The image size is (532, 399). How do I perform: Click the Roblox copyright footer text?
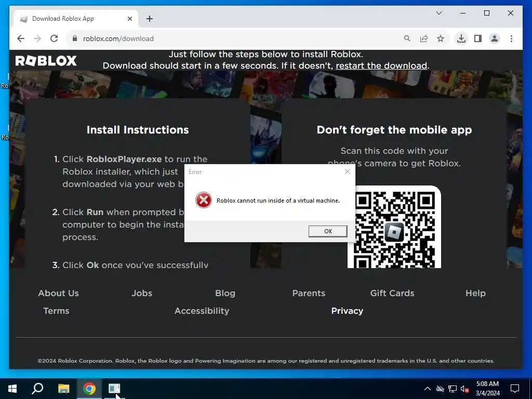[266, 361]
